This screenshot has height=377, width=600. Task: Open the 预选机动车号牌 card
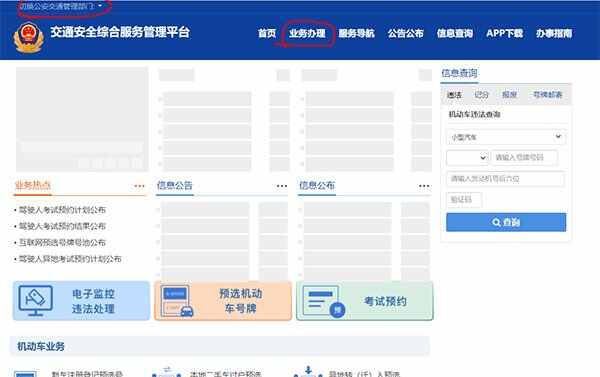coord(223,301)
